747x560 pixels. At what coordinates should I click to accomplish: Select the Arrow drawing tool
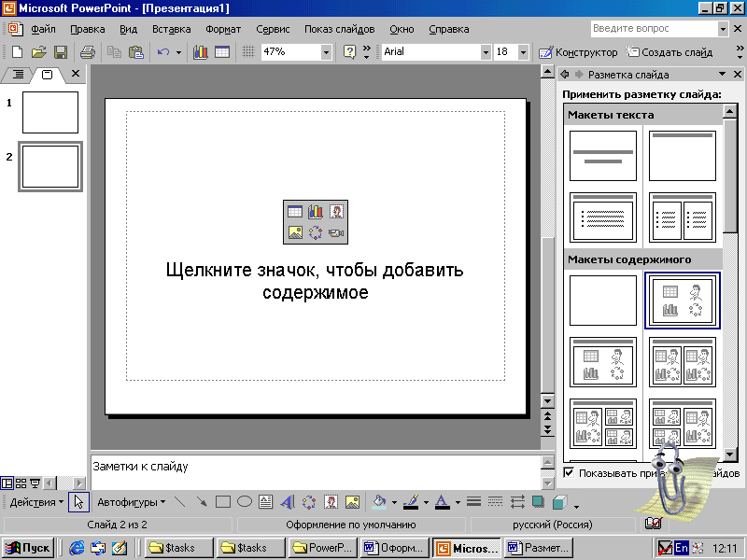202,501
